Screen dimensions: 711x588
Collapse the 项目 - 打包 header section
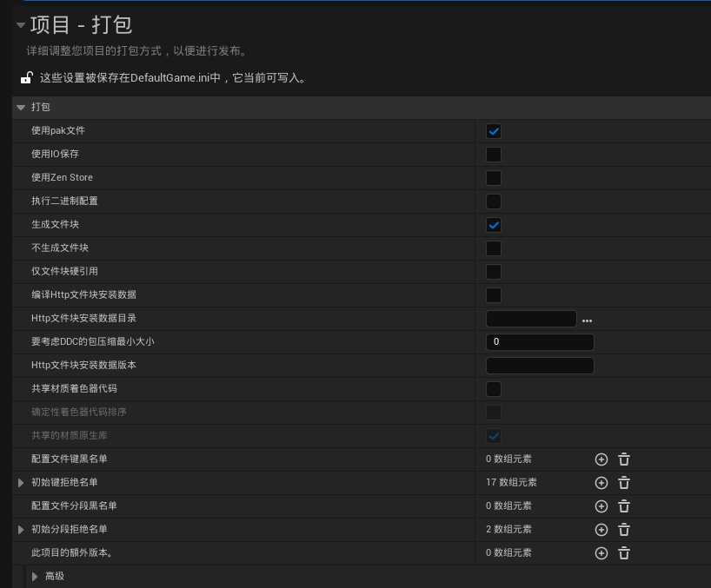click(x=20, y=25)
